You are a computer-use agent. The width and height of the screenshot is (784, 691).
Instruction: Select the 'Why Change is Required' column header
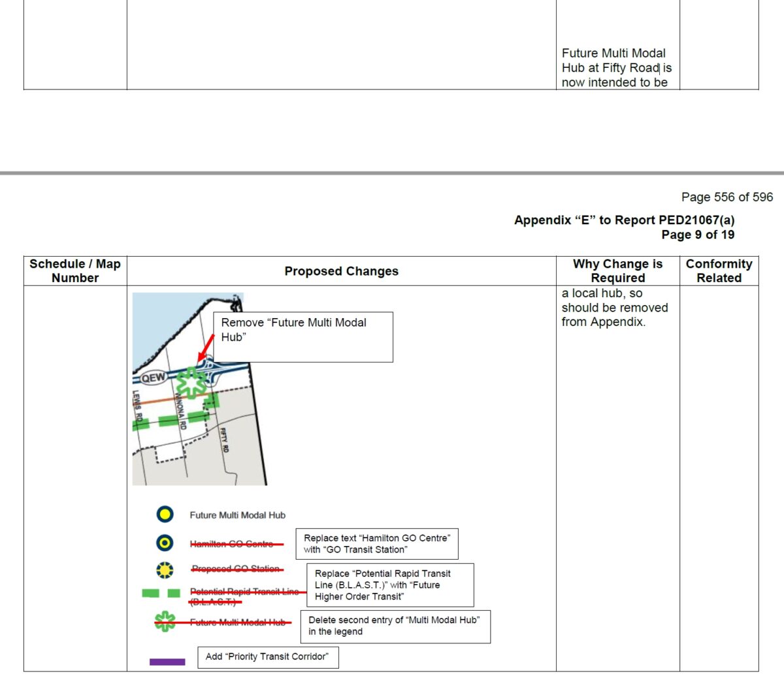click(x=617, y=271)
